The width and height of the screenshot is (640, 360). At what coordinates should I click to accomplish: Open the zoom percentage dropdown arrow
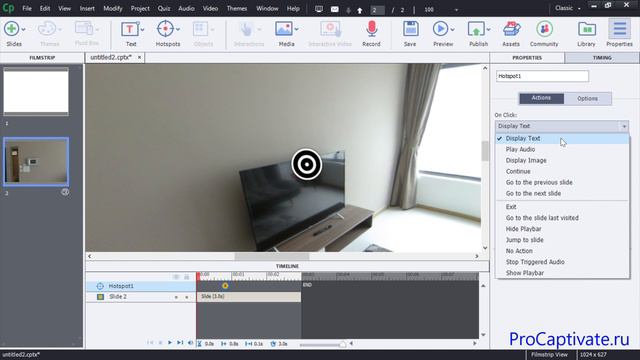[456, 10]
